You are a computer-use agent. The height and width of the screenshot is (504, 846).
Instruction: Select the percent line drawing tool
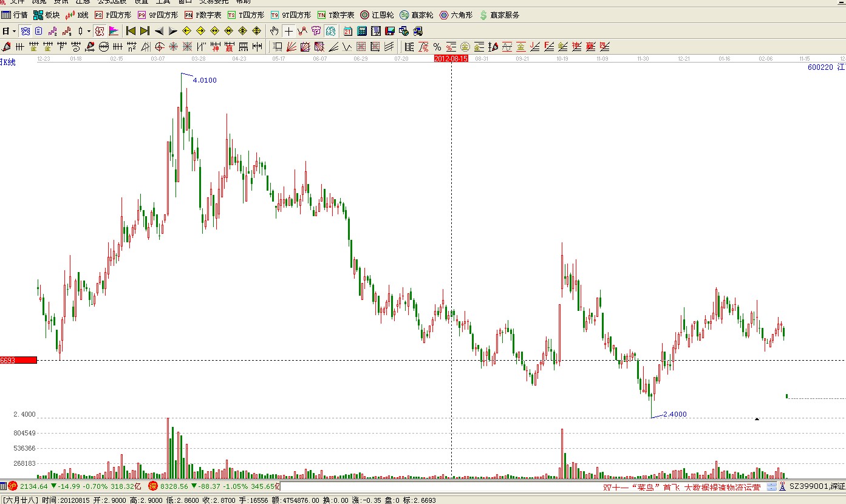tap(437, 47)
